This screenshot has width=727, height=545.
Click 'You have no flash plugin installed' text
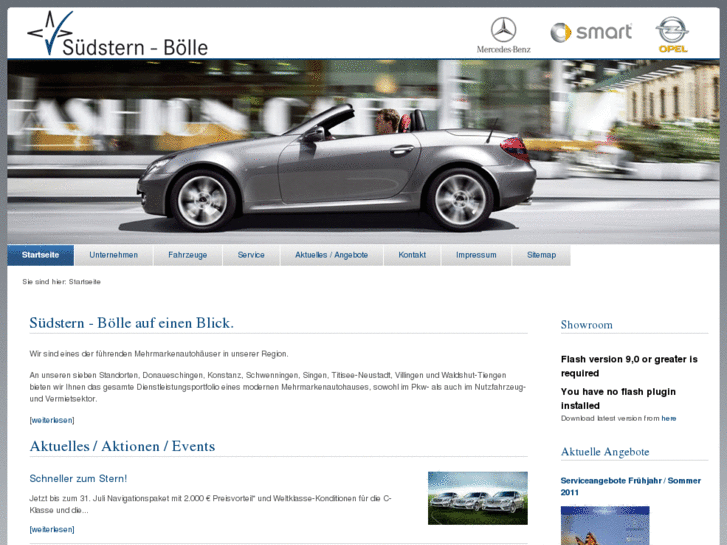pos(618,398)
